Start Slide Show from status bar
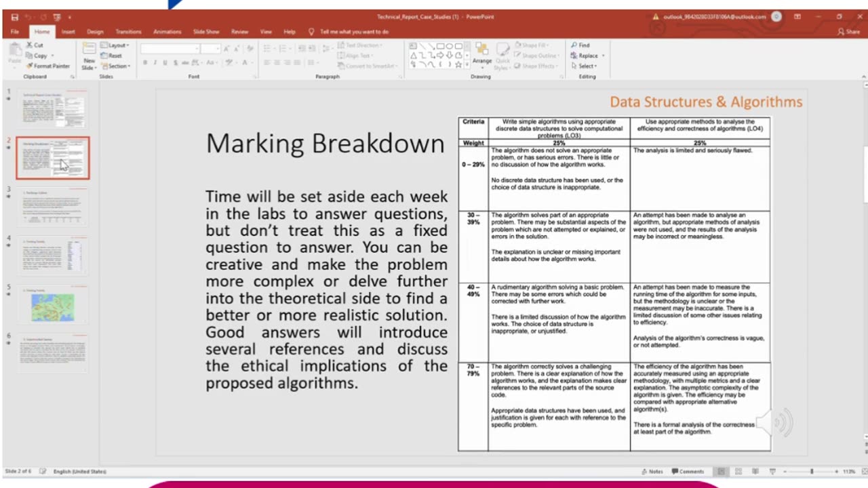Screen dimensions: 868x488 coord(772,471)
